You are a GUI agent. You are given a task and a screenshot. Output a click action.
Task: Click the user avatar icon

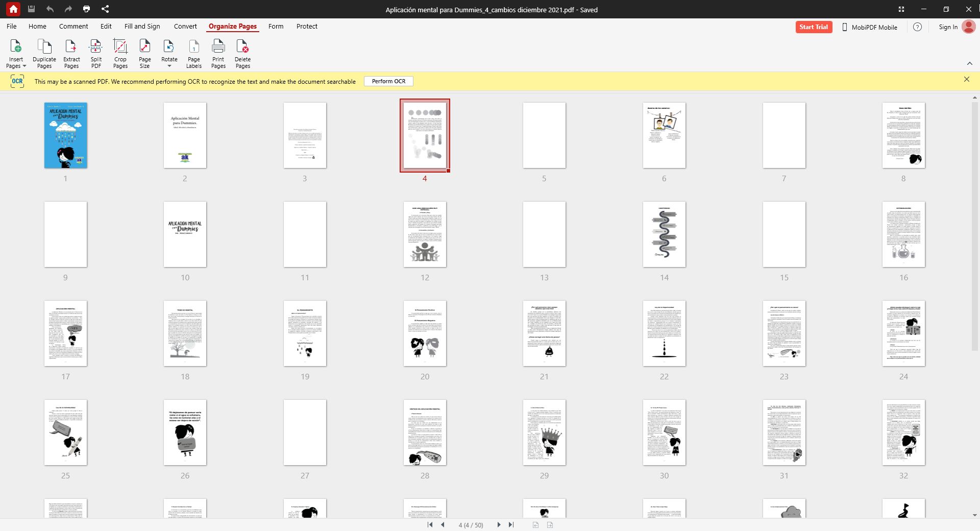tap(968, 27)
